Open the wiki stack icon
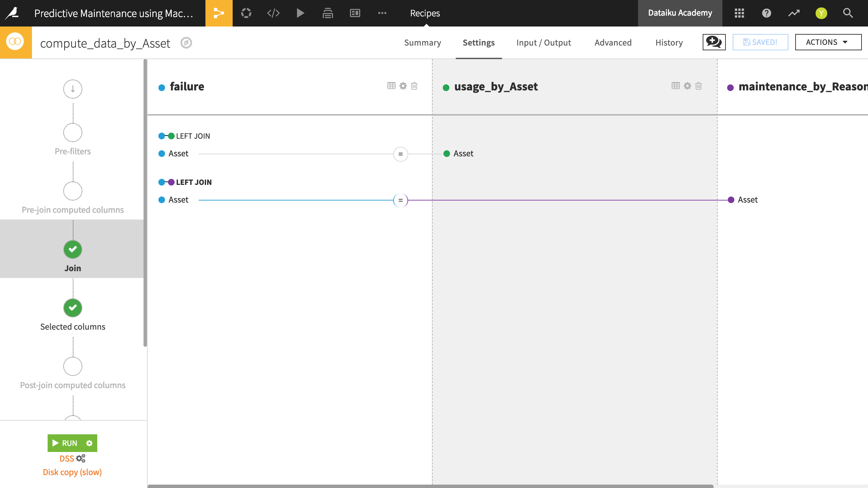Screen dimensions: 868x488 (x=328, y=13)
